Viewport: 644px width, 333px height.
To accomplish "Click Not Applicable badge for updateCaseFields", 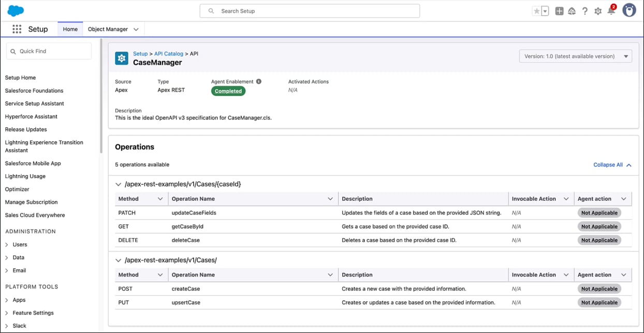I will click(x=599, y=213).
